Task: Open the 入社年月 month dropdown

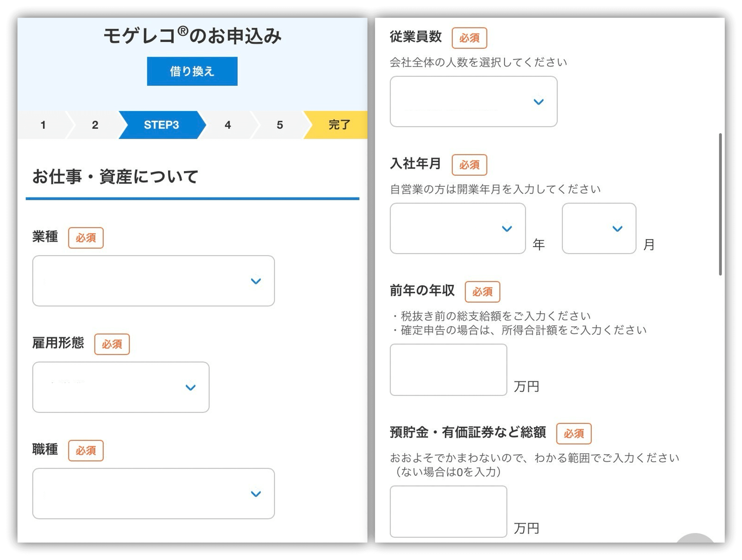Action: coord(599,229)
